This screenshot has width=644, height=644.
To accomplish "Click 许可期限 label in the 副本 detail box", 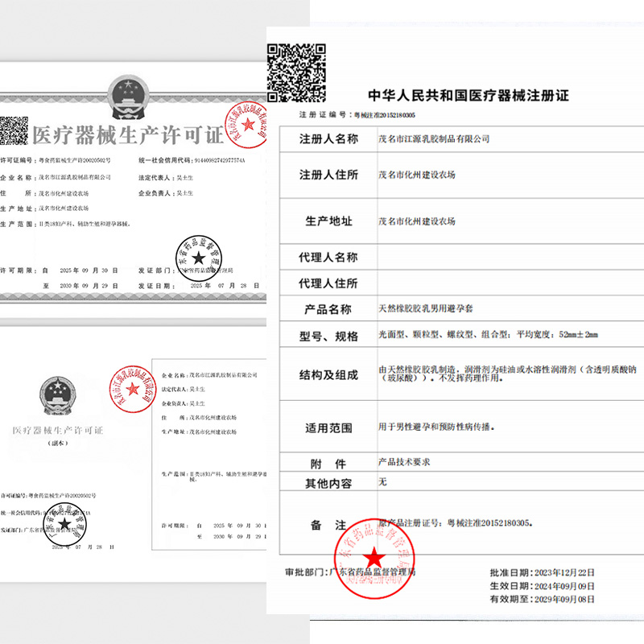I will 175,526.
